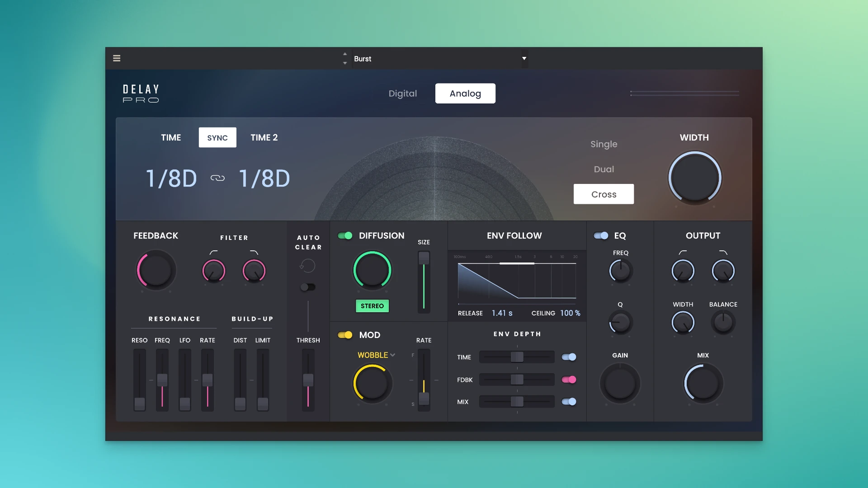Switch to the Analog tab
This screenshot has height=488, width=868.
click(465, 93)
